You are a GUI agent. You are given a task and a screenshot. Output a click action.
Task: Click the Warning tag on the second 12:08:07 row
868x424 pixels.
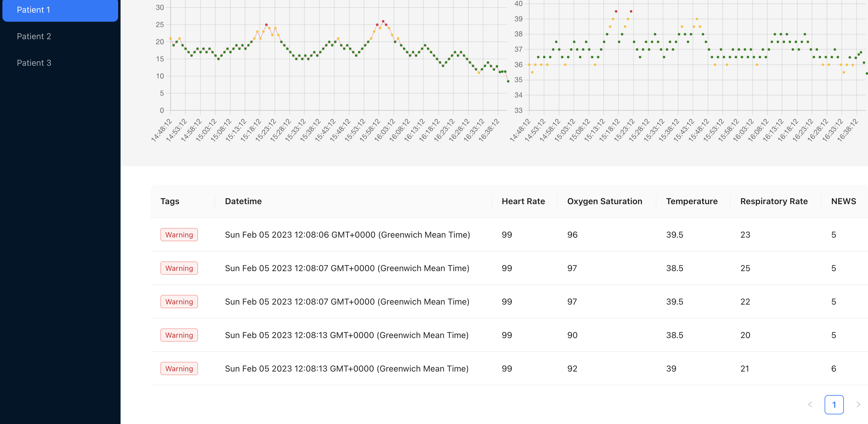click(179, 301)
